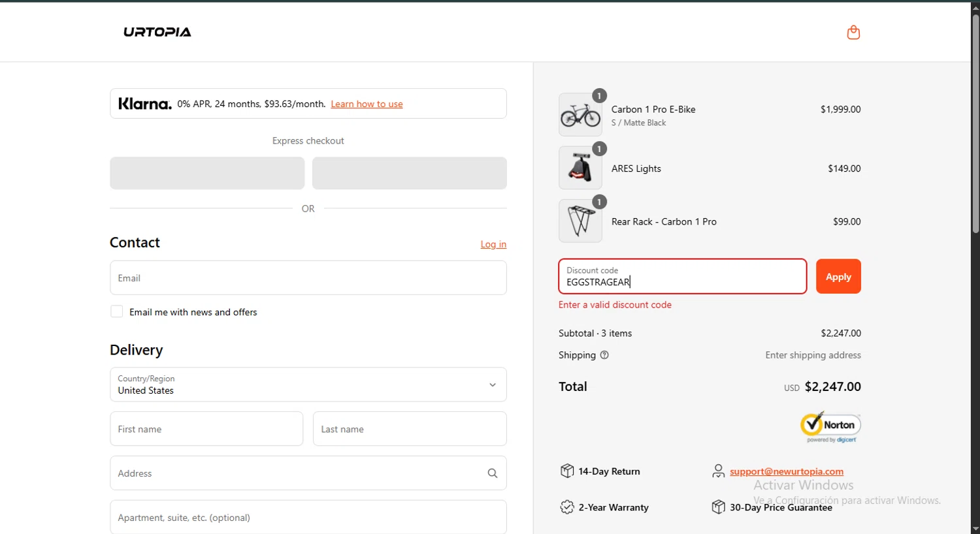Click the Enter a valid discount code error
The width and height of the screenshot is (980, 534).
(615, 305)
